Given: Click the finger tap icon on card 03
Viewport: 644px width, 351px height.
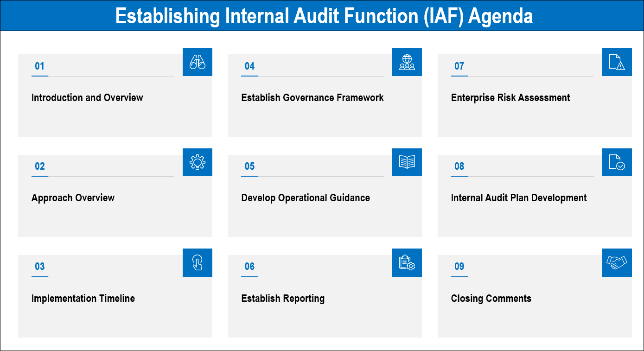Looking at the screenshot, I should [198, 262].
